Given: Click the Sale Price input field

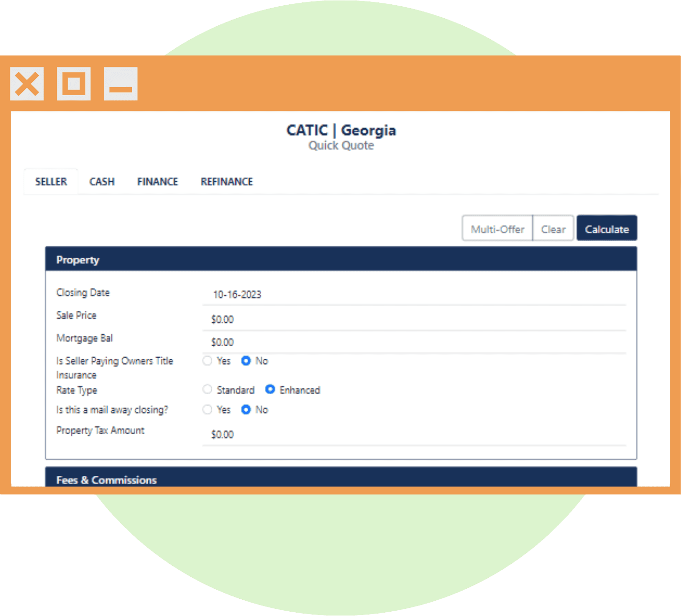Looking at the screenshot, I should 414,319.
